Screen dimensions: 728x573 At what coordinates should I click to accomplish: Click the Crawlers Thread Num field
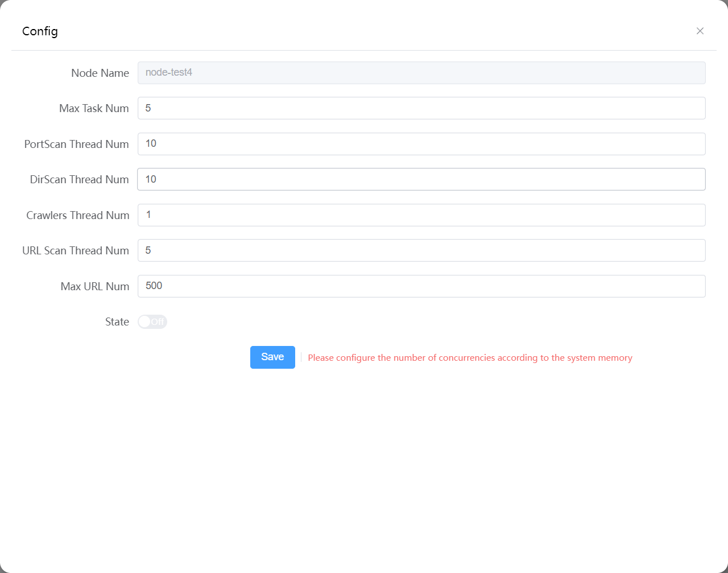point(421,215)
